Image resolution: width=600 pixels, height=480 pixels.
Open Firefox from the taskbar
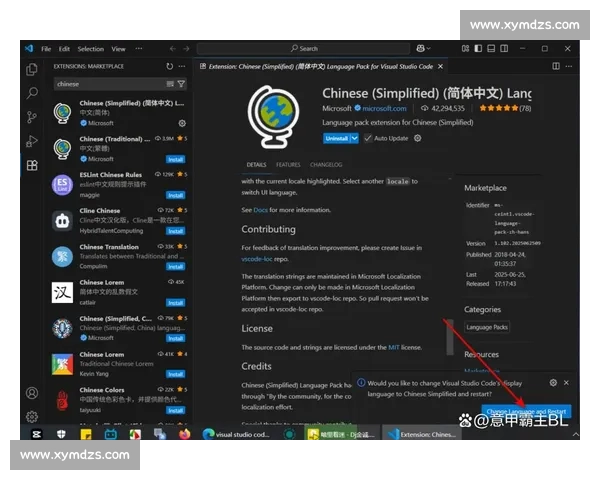184,434
